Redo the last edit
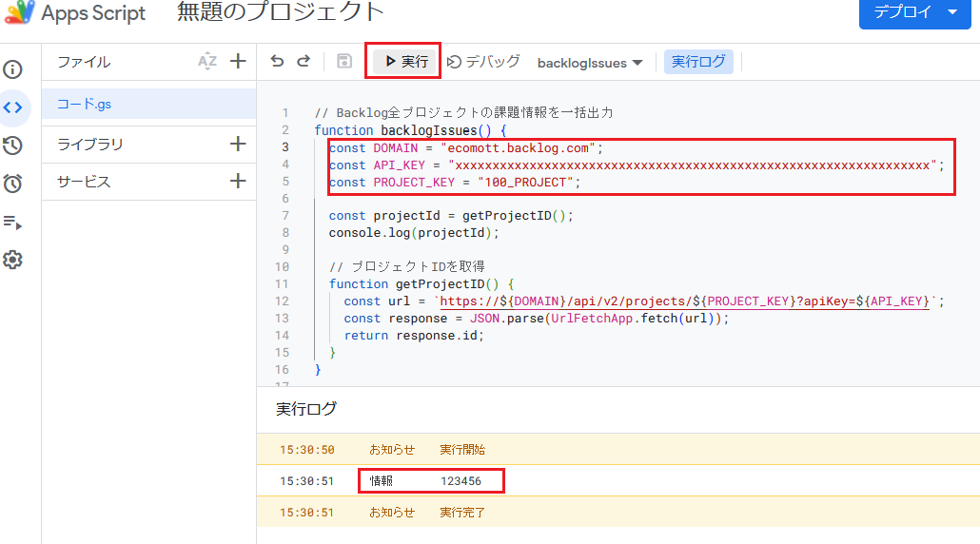This screenshot has width=980, height=544. pos(304,61)
